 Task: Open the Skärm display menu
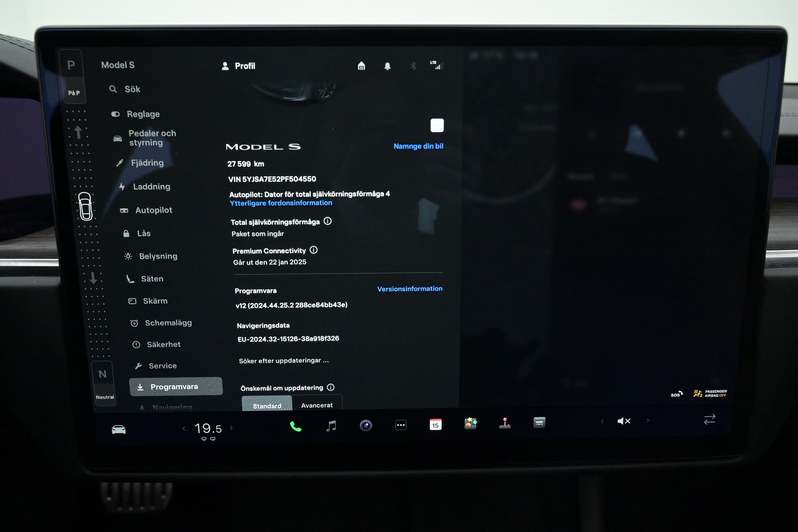(147, 301)
